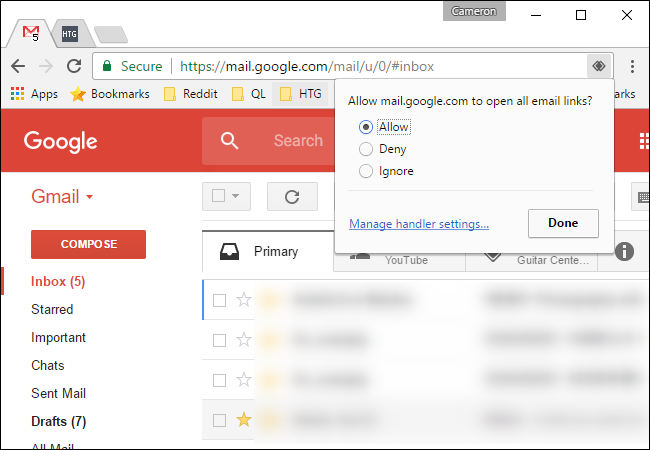Click the Bookmarks star folder

coord(110,94)
